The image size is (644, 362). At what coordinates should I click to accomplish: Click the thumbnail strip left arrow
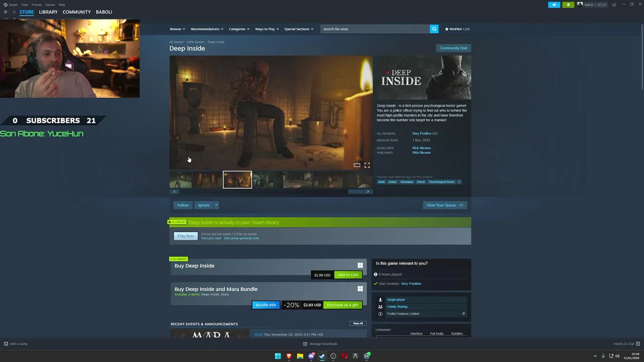point(175,192)
